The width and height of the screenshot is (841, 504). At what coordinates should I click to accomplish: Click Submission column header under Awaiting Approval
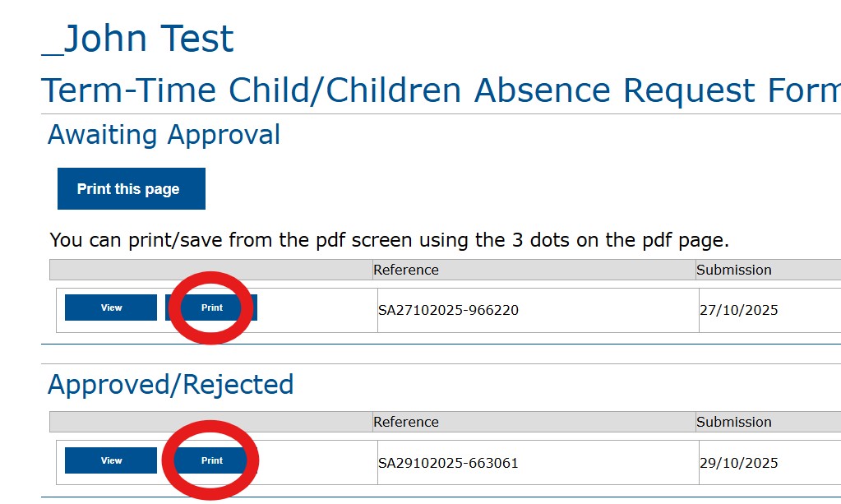[733, 270]
